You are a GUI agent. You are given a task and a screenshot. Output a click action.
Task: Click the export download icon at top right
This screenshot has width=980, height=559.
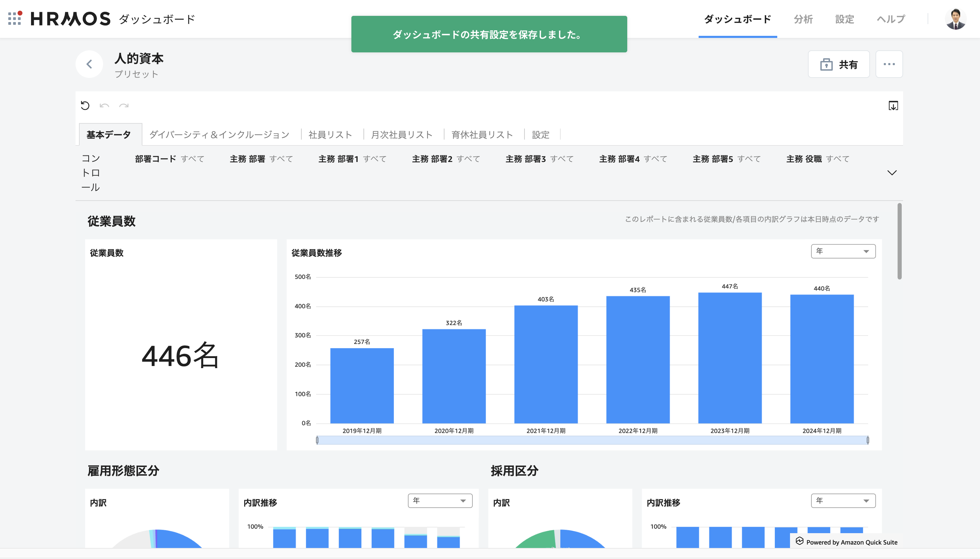click(893, 105)
